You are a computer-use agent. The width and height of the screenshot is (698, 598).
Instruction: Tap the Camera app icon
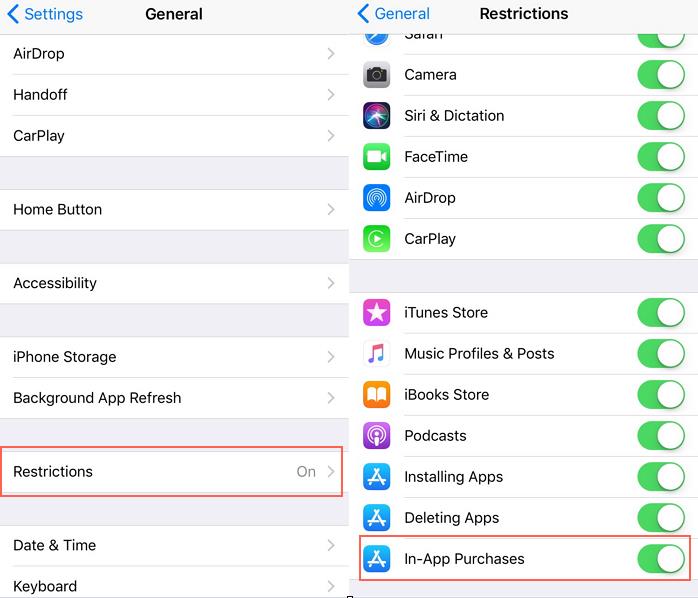pyautogui.click(x=376, y=74)
